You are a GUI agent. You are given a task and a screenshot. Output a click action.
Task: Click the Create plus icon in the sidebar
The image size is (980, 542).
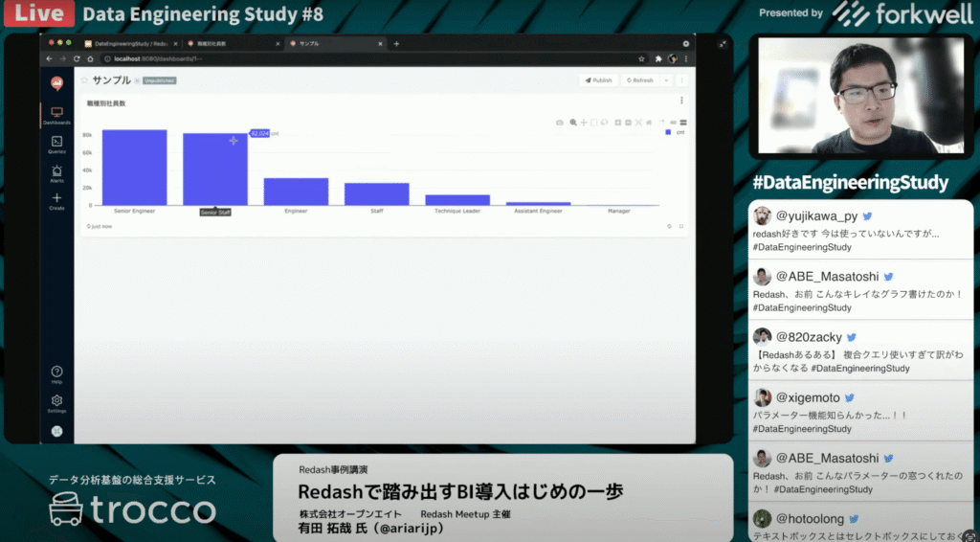click(56, 200)
